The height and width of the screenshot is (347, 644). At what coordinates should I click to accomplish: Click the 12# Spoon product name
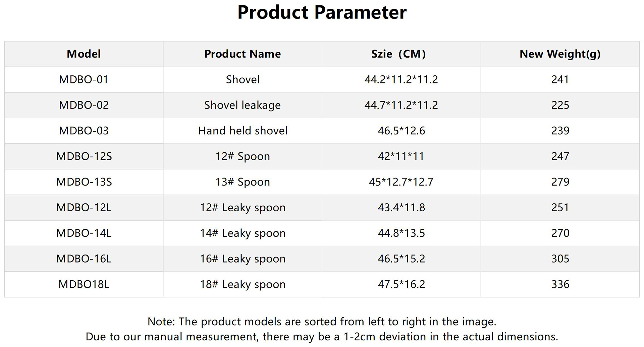click(x=243, y=156)
